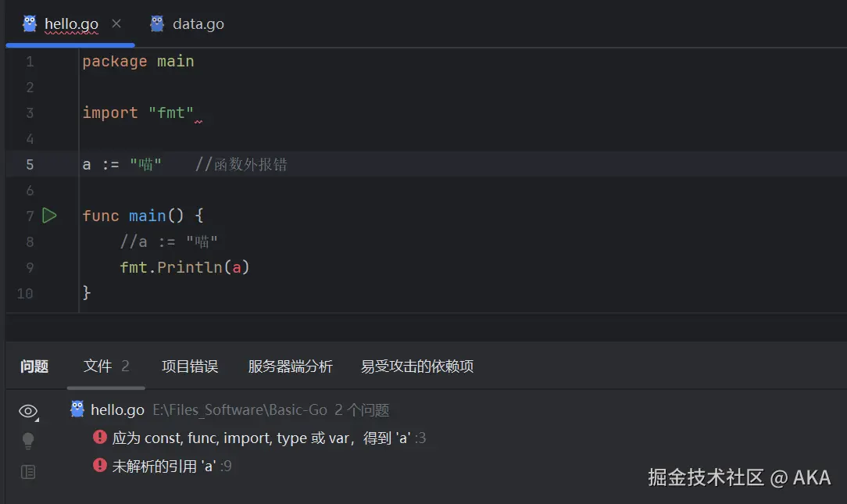
Task: Click the red error icon for the const/func/import error
Action: pyautogui.click(x=100, y=438)
